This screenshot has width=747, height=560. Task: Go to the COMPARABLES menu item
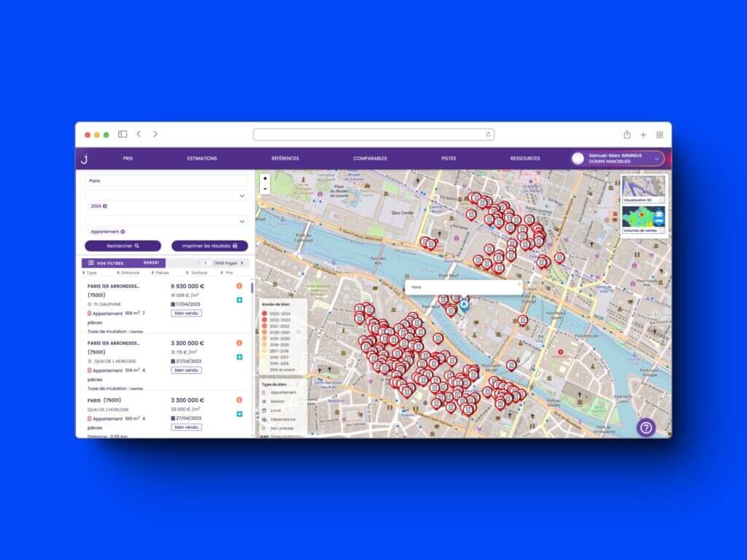point(370,158)
